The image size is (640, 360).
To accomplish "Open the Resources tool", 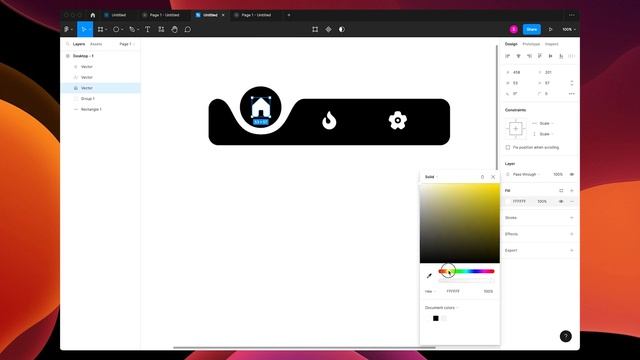I will click(161, 29).
